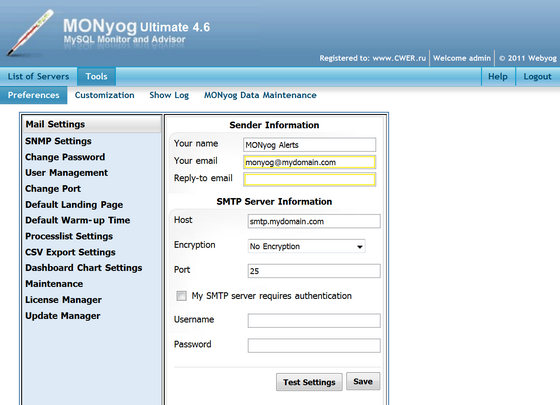Enable SMTP server requires authentication checkbox
This screenshot has width=560, height=405.
[x=181, y=296]
